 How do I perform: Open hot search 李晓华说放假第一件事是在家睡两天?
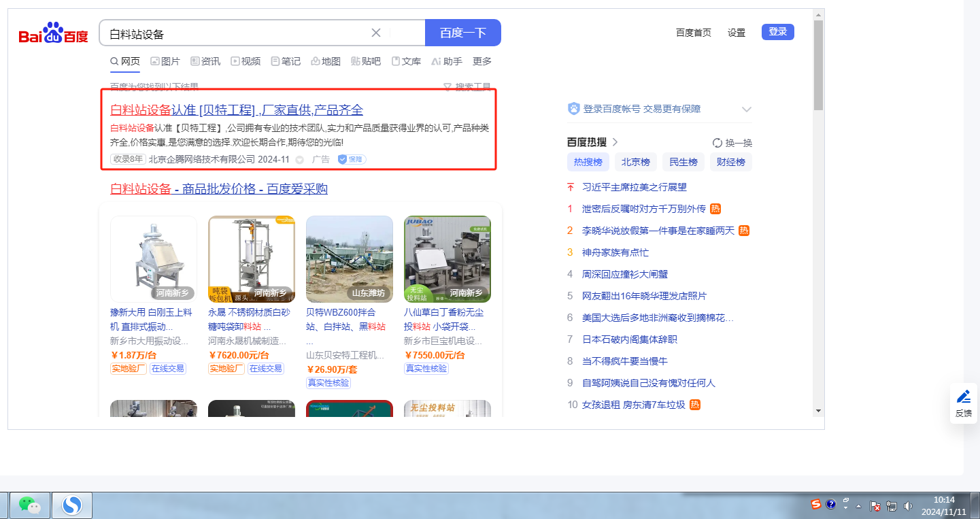pyautogui.click(x=658, y=231)
